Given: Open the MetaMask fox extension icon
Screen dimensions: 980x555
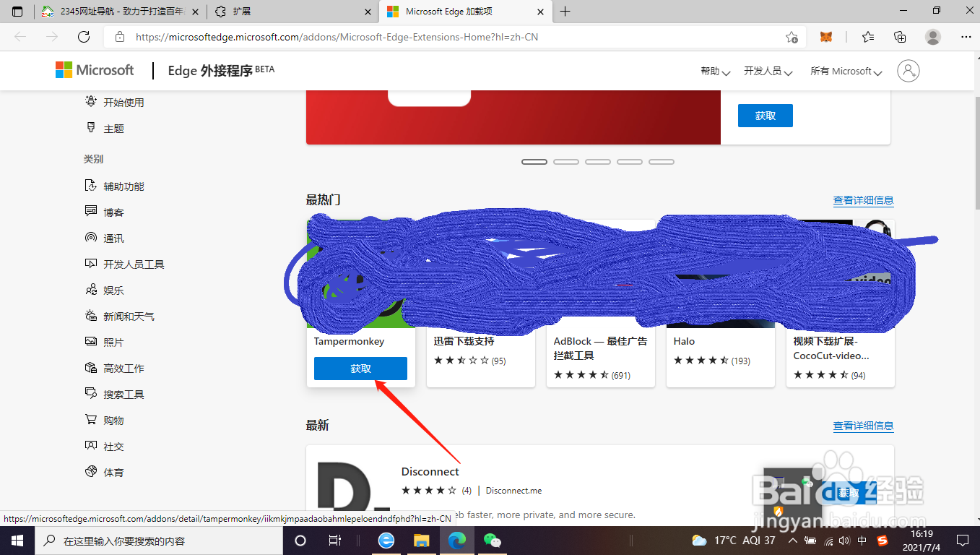Looking at the screenshot, I should click(826, 37).
